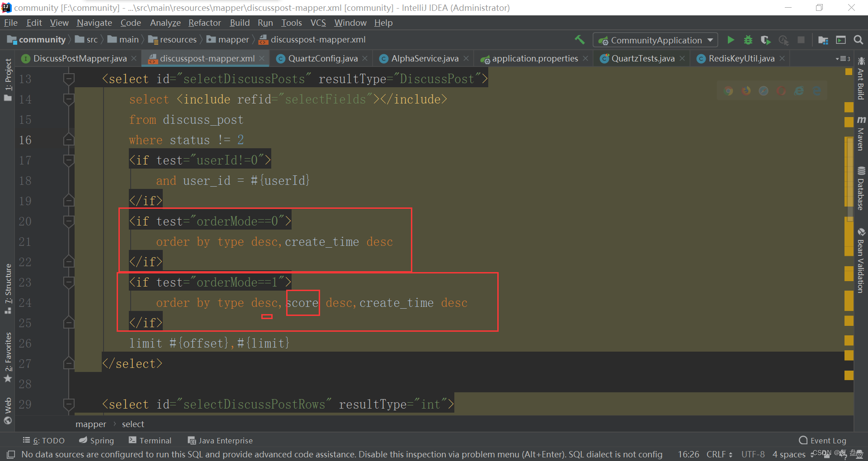Open in Firefox browser icon
Screen dimensions: 868x461
click(x=746, y=91)
